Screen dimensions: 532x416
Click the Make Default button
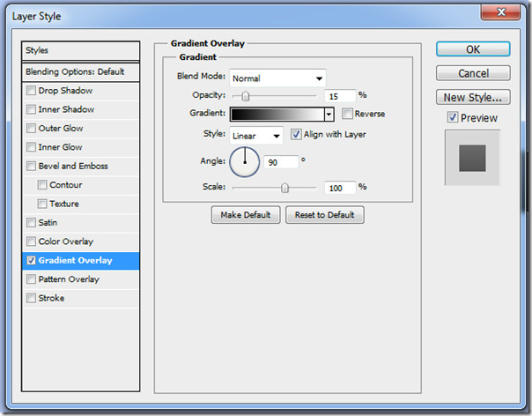click(246, 215)
